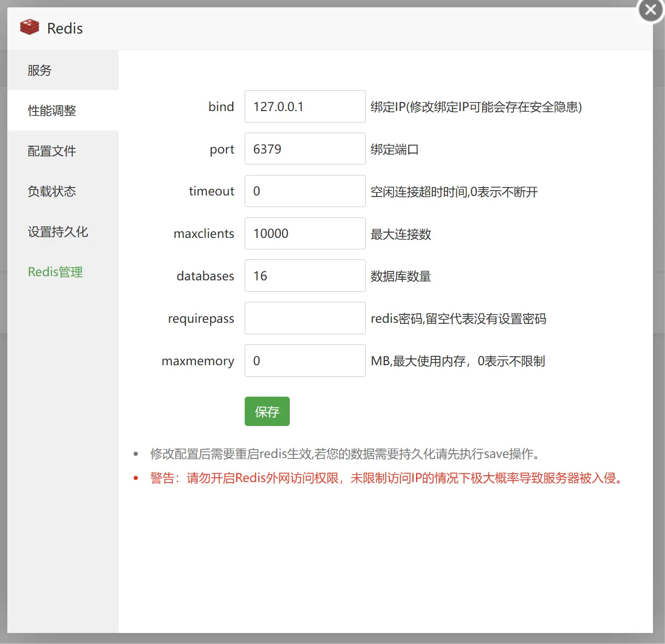Viewport: 665px width, 644px height.
Task: Click the redis密码 description text
Action: point(459,319)
